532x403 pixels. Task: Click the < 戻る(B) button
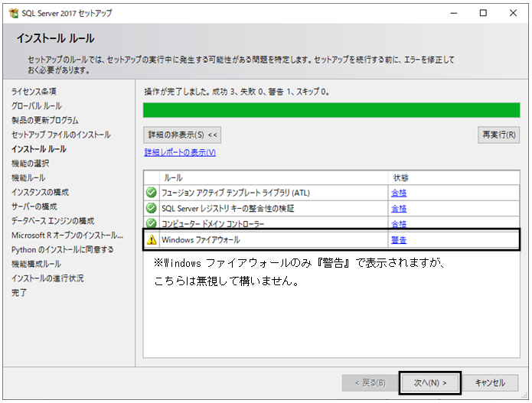pos(370,383)
